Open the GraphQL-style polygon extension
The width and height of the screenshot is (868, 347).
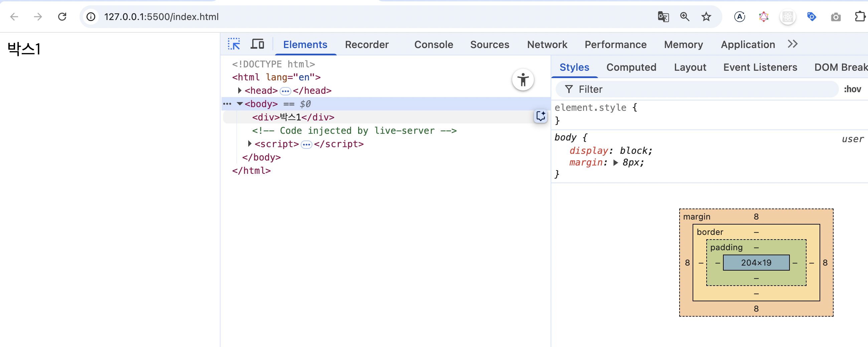[763, 17]
